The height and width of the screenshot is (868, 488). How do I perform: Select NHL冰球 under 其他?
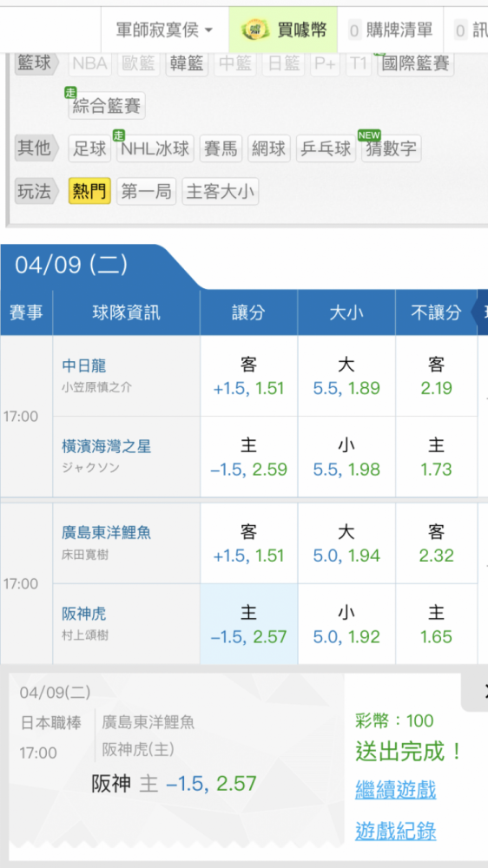tap(155, 148)
